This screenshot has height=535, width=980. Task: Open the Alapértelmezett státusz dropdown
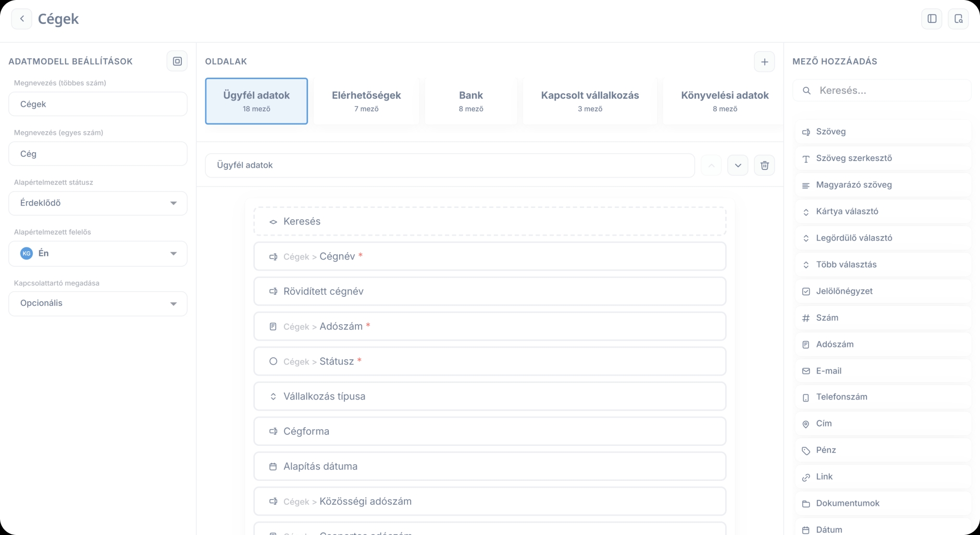pyautogui.click(x=97, y=203)
